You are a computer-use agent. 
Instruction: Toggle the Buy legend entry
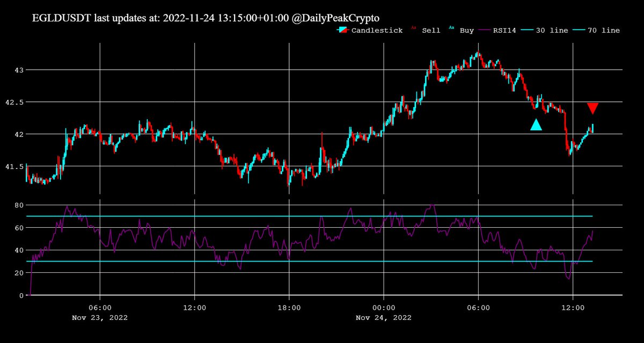pos(461,31)
